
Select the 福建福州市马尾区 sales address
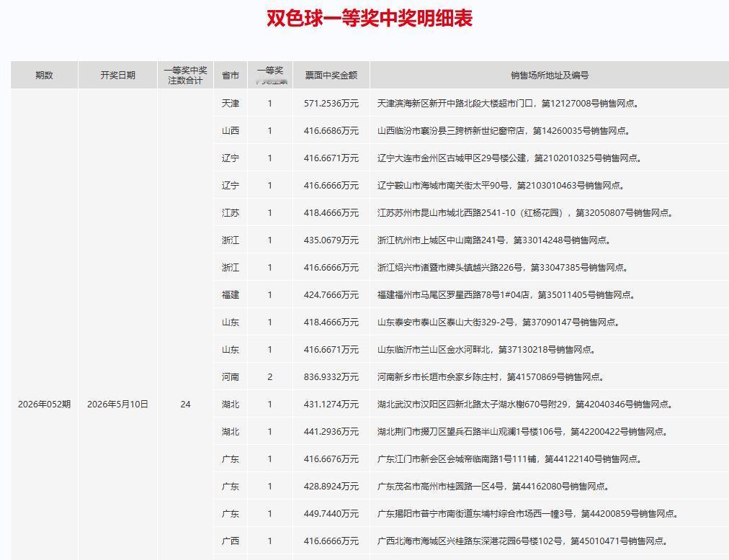[x=506, y=294]
